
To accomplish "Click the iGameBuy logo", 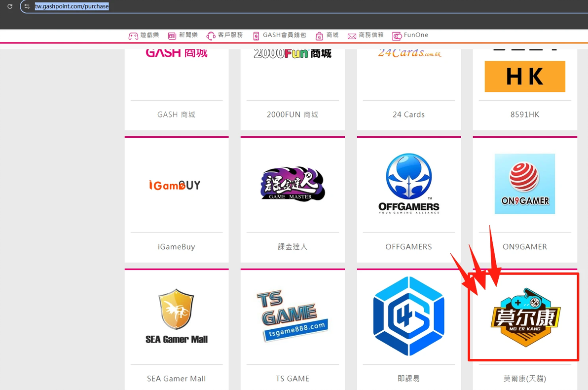I will (x=175, y=185).
